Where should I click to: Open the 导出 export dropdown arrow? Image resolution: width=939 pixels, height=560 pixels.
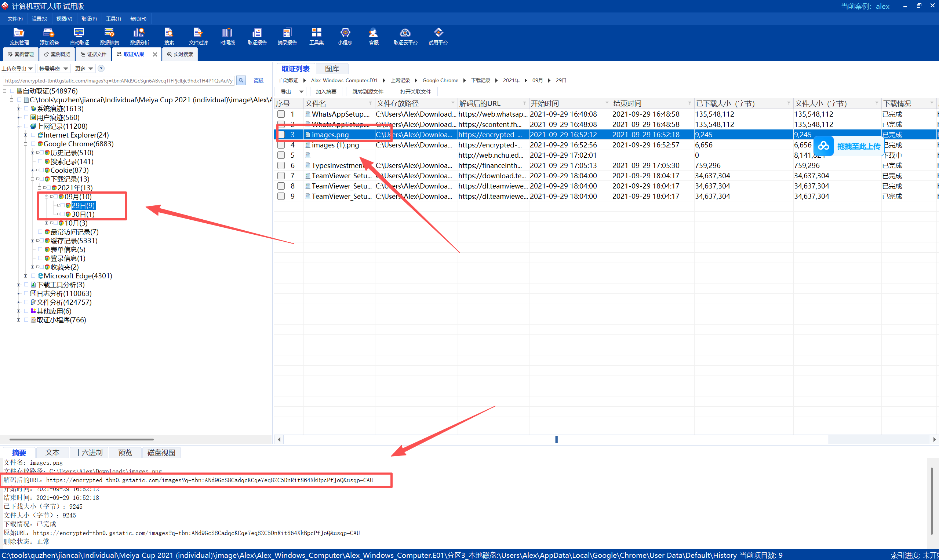301,92
